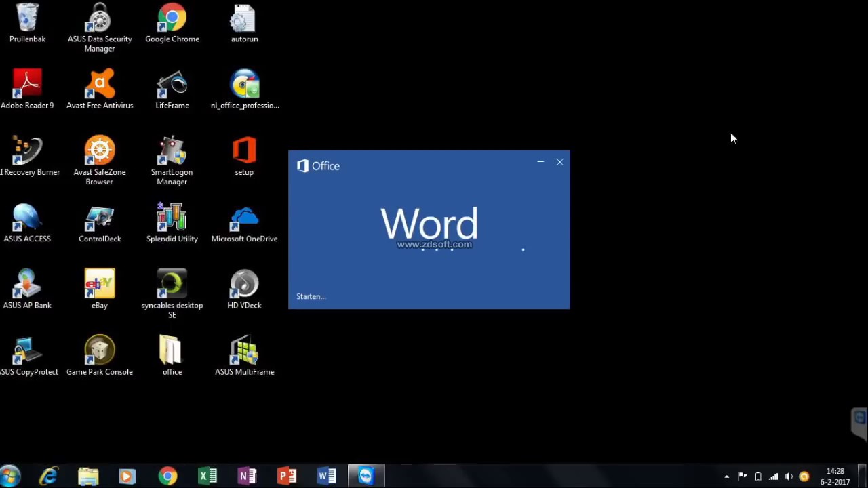Viewport: 868px width, 488px height.
Task: Launch Adobe Reader 9 shortcut
Action: coord(27,89)
